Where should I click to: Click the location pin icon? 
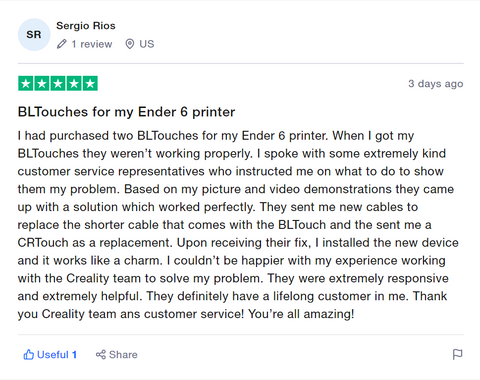pos(130,44)
